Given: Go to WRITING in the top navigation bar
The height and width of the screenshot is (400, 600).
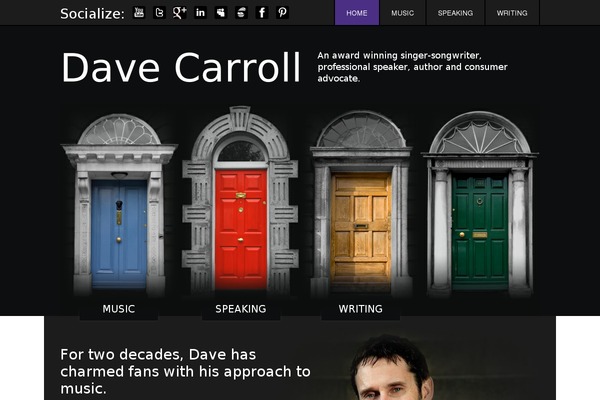Looking at the screenshot, I should coord(512,13).
